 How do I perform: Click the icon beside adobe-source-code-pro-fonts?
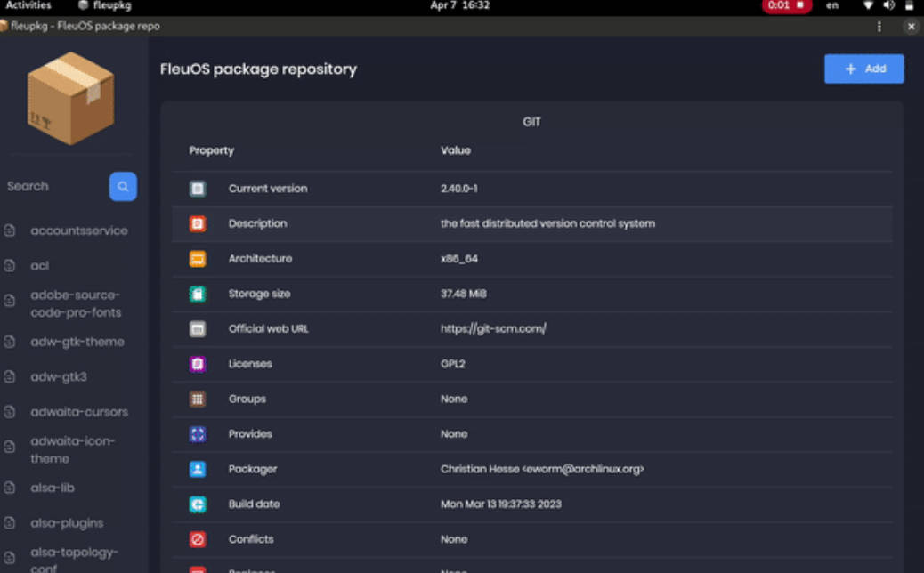tap(10, 301)
